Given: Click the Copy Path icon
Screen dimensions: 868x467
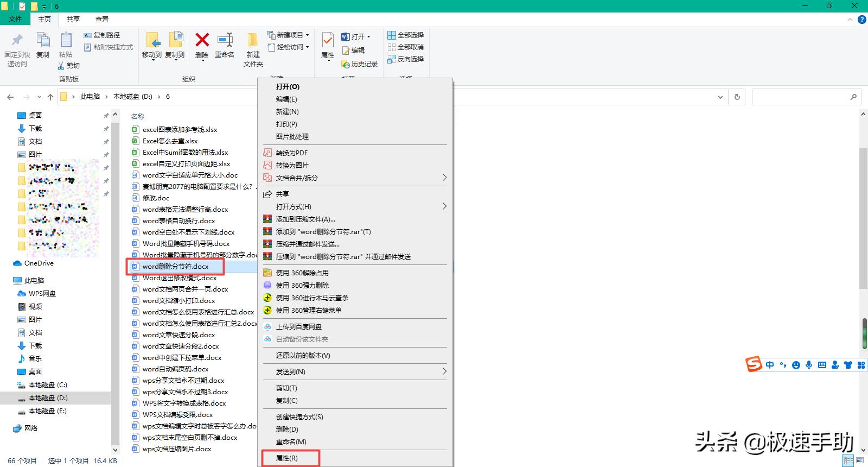Looking at the screenshot, I should 88,35.
